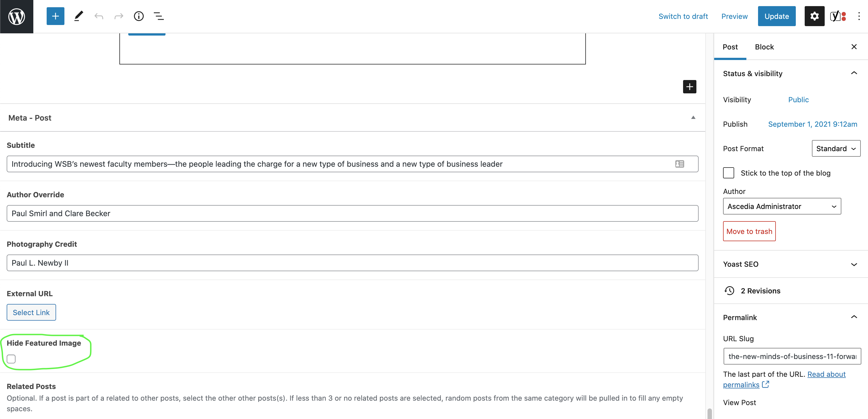Viewport: 868px width, 419px height.
Task: Toggle the Settings gear icon
Action: click(x=814, y=16)
